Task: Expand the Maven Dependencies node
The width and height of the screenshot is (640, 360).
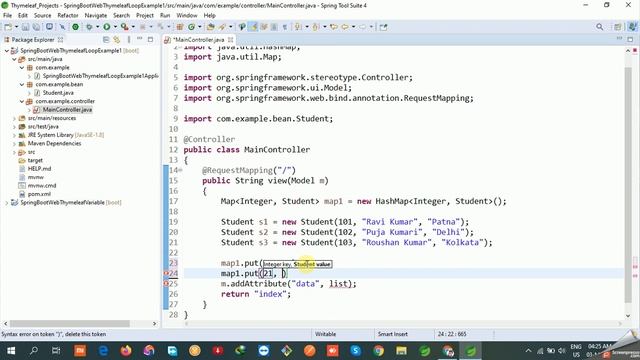Action: (14, 144)
